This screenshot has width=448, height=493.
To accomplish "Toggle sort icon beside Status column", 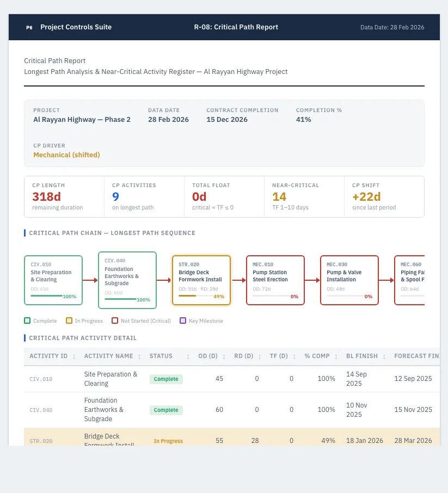I will tap(188, 356).
